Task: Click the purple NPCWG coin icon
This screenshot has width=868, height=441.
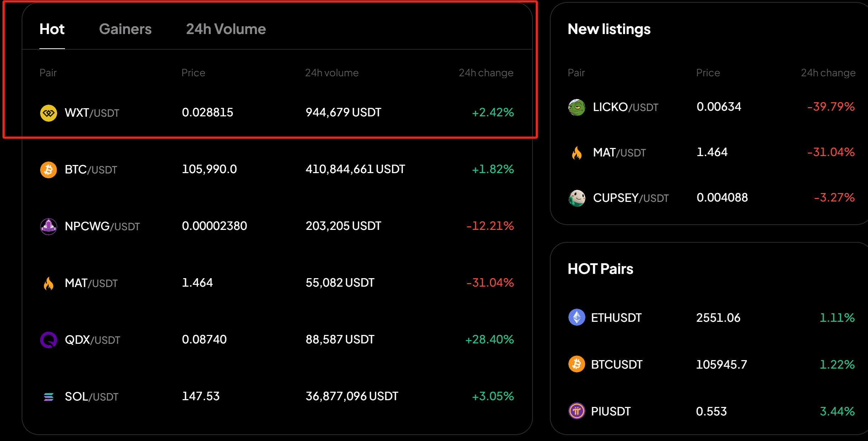Action: pos(49,226)
